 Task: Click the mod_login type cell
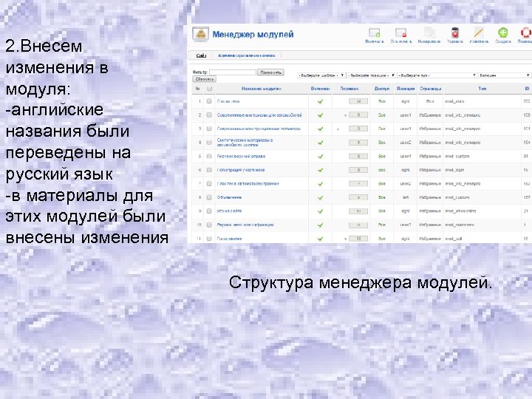click(454, 170)
